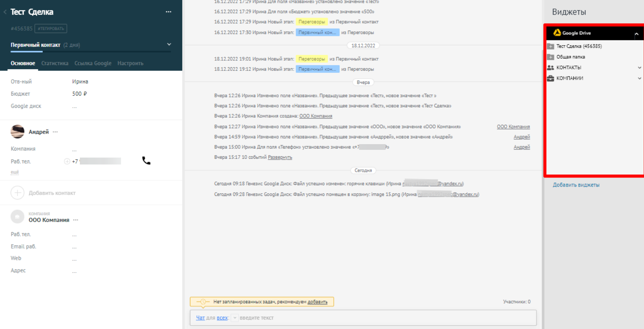Screen dimensions: 644x329
Task: Click the company Email раб. empty value
Action: click(x=75, y=247)
